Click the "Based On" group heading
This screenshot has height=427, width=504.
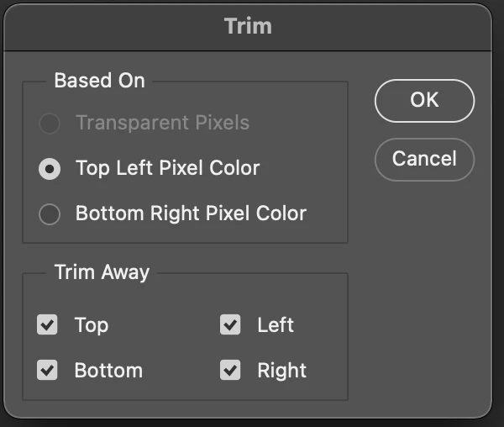[x=99, y=81]
